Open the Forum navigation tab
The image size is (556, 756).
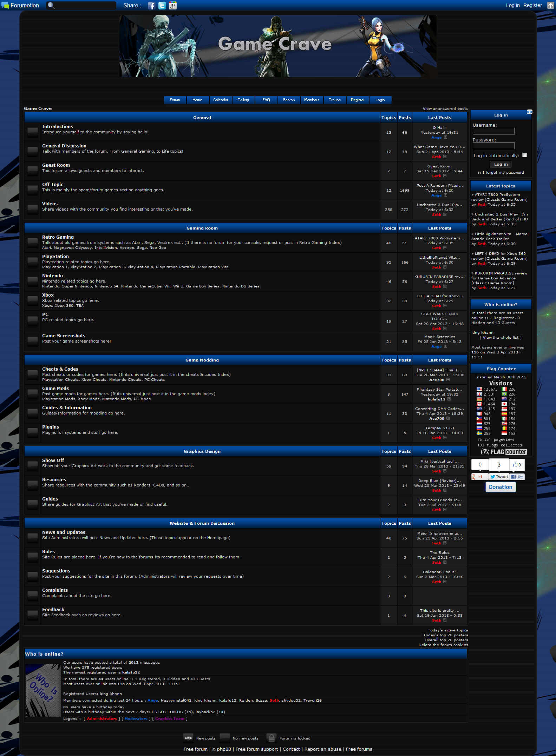[175, 100]
